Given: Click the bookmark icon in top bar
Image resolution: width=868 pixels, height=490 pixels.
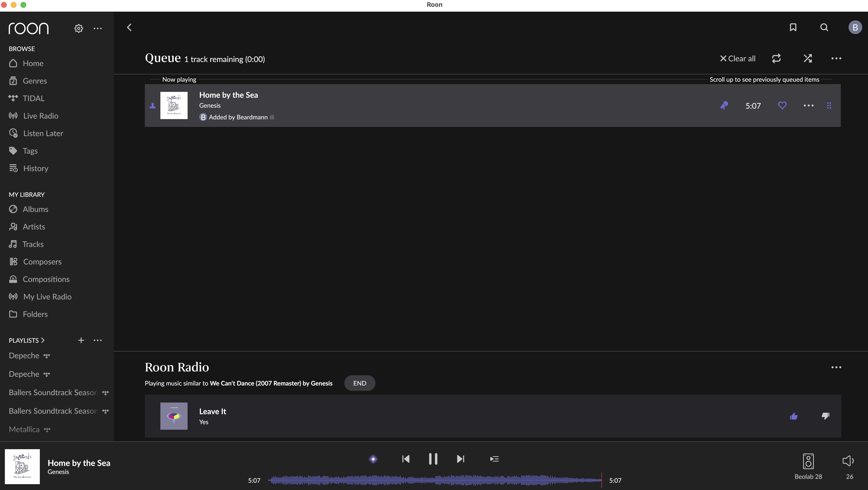Looking at the screenshot, I should point(793,27).
